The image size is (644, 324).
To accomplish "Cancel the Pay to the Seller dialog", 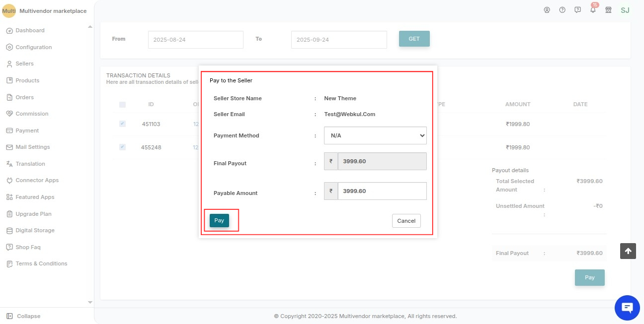I will (x=406, y=220).
